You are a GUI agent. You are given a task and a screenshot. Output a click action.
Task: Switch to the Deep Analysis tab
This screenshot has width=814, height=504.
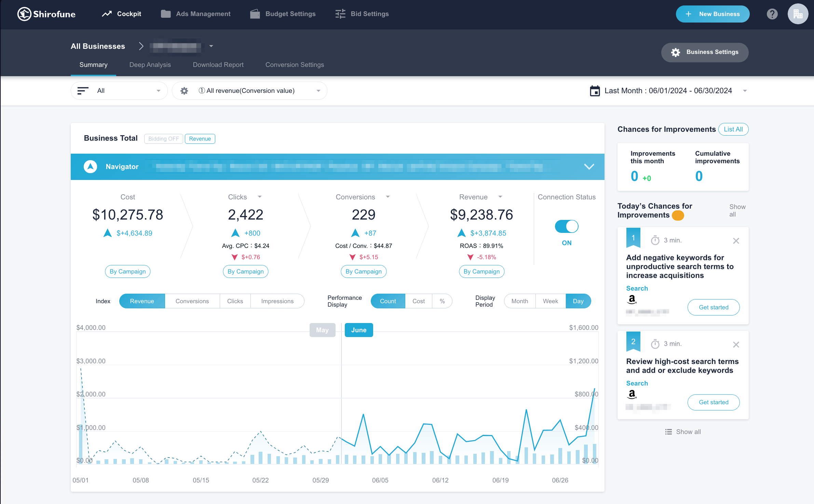(x=150, y=65)
